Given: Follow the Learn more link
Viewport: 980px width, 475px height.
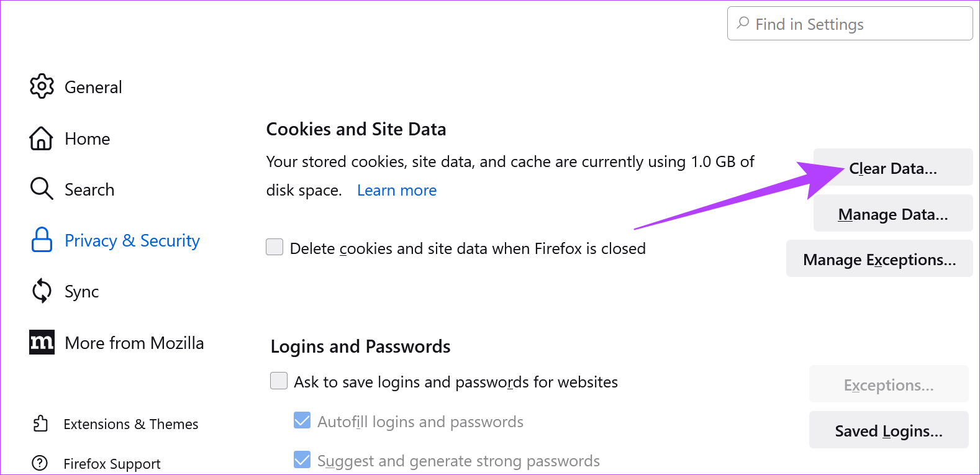Looking at the screenshot, I should (x=397, y=191).
